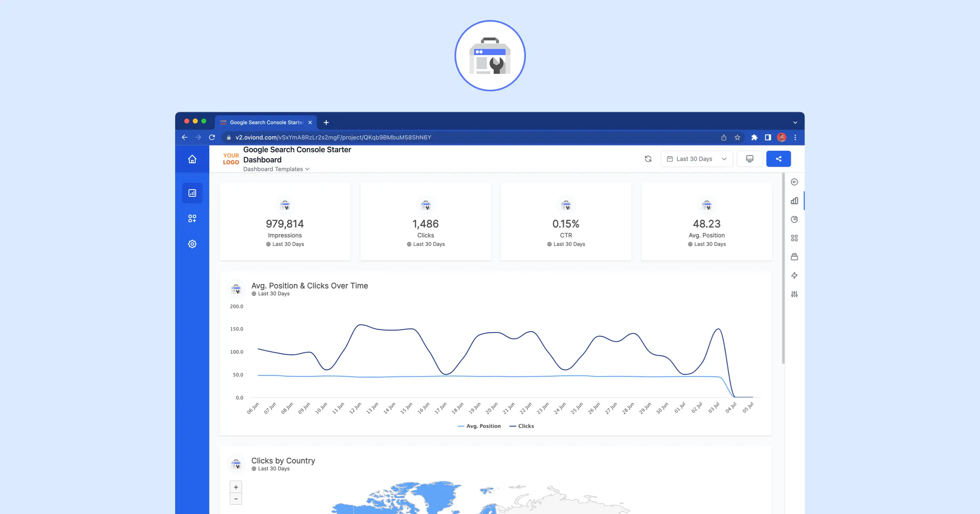Reload the browser page
Screen dimensions: 980x514
tap(212, 137)
